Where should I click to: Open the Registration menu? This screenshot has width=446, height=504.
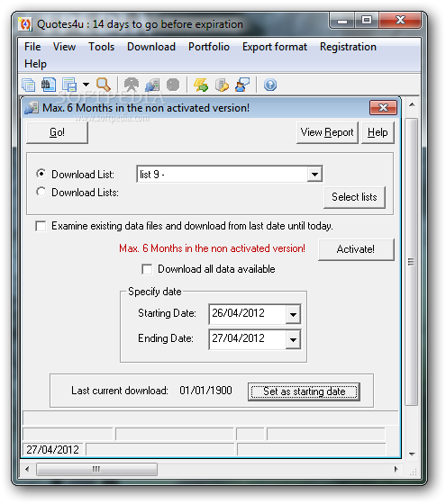point(348,47)
